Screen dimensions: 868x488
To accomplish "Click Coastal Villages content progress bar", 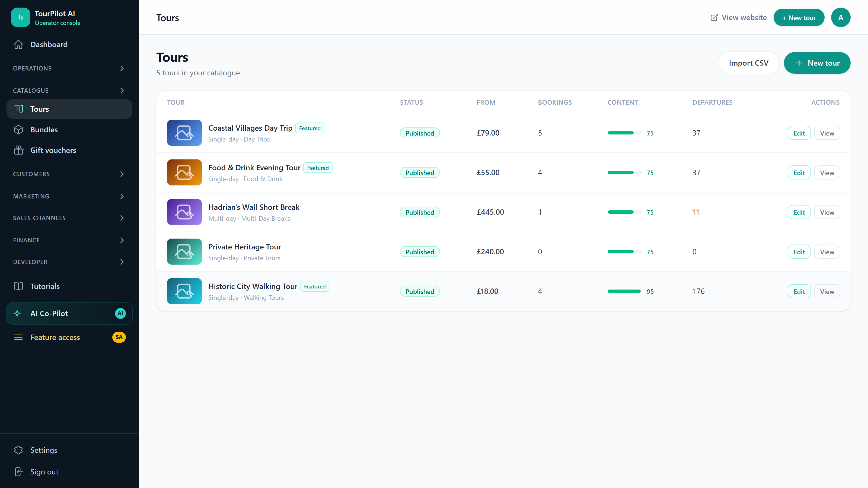I will coord(625,133).
